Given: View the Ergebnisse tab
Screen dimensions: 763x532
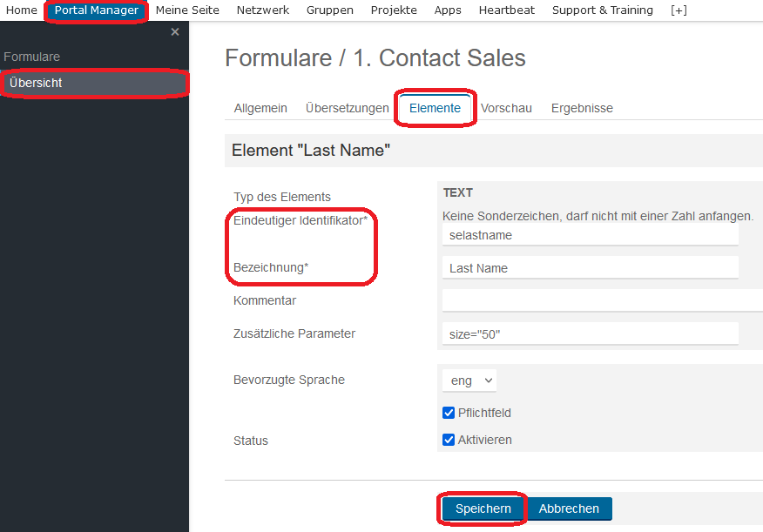Looking at the screenshot, I should pyautogui.click(x=582, y=108).
